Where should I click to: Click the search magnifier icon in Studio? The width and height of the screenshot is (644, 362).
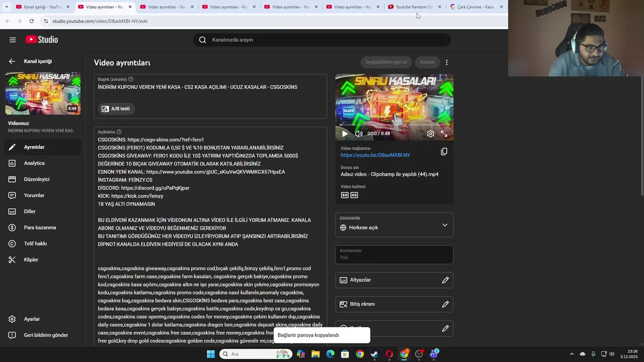pyautogui.click(x=203, y=40)
